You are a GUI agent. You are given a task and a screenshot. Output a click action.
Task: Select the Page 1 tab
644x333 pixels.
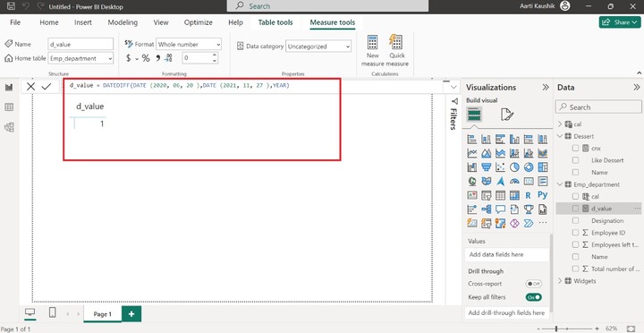coord(102,314)
